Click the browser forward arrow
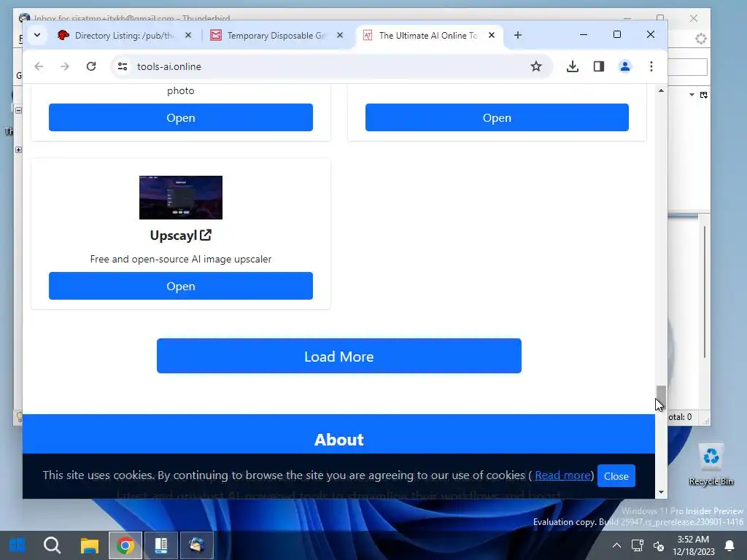This screenshot has width=747, height=560. coord(65,66)
